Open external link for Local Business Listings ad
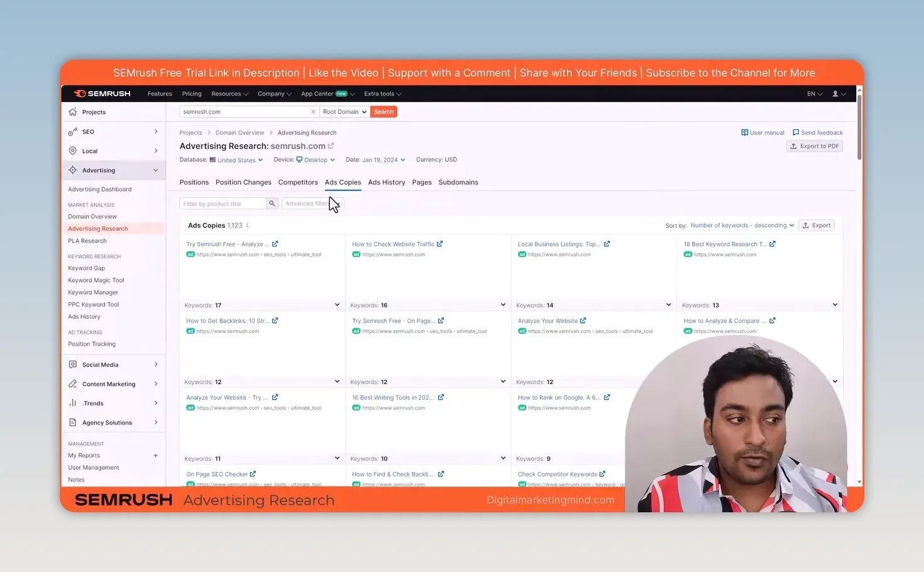The width and height of the screenshot is (924, 572). 607,244
